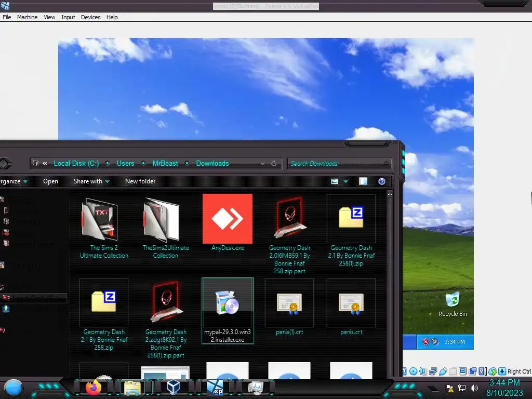Click the network tray icon
The image size is (532, 399).
coord(462,388)
